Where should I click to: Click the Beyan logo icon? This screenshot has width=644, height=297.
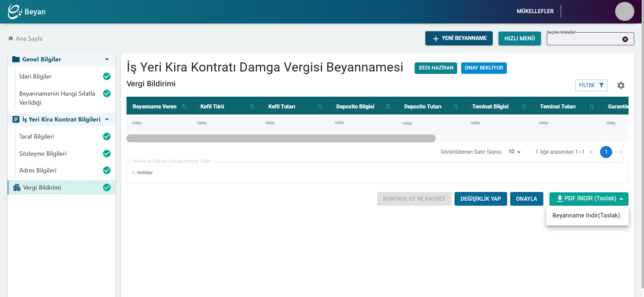click(x=15, y=11)
